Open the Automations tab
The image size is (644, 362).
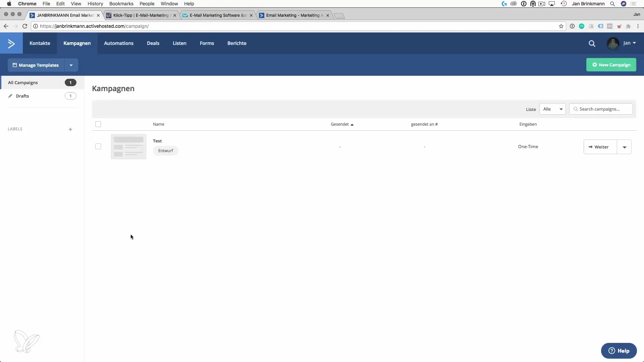pos(119,43)
